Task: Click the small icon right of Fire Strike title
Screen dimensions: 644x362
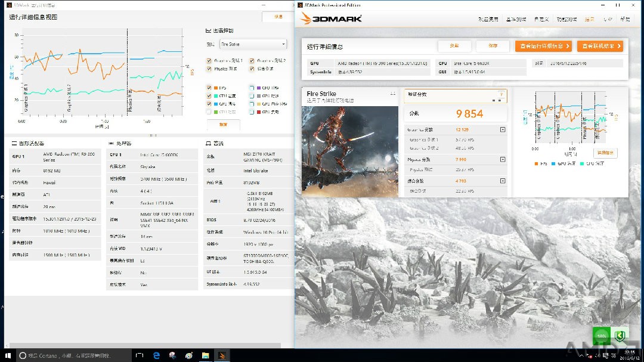Action: point(392,94)
